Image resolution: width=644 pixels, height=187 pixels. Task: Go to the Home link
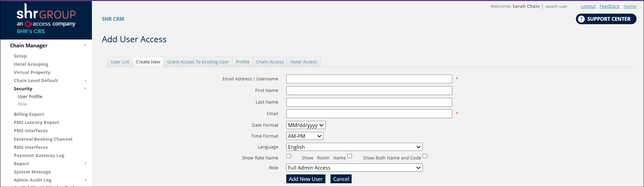[x=630, y=6]
